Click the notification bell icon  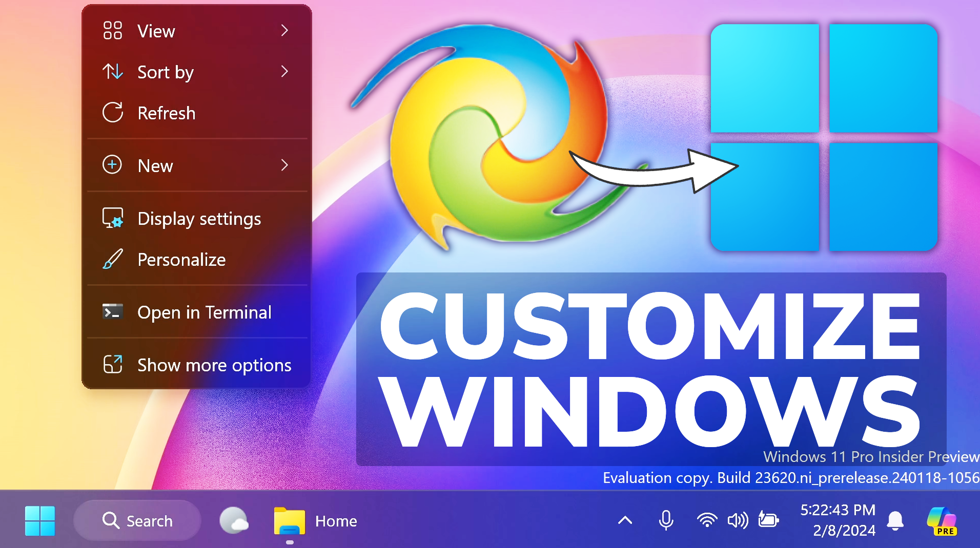click(x=895, y=520)
